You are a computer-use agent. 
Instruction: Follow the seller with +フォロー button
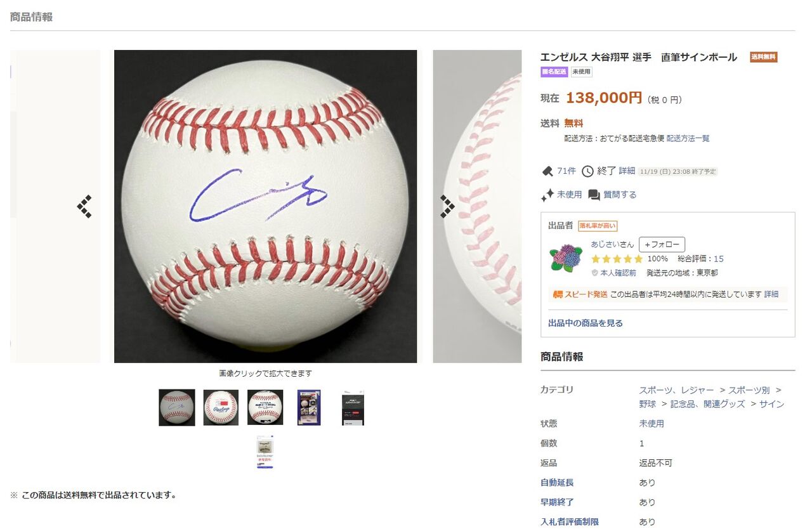click(x=662, y=244)
